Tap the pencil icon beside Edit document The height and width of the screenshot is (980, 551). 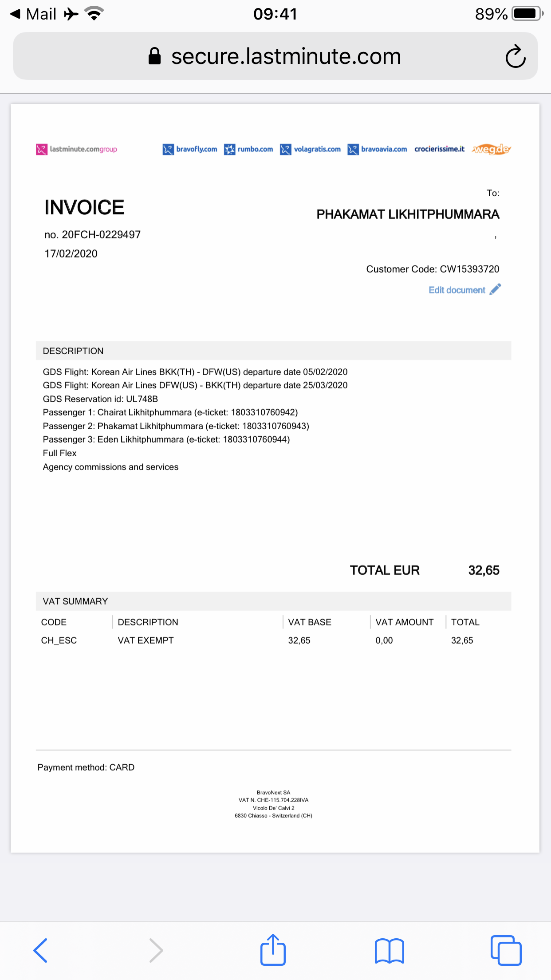click(496, 289)
